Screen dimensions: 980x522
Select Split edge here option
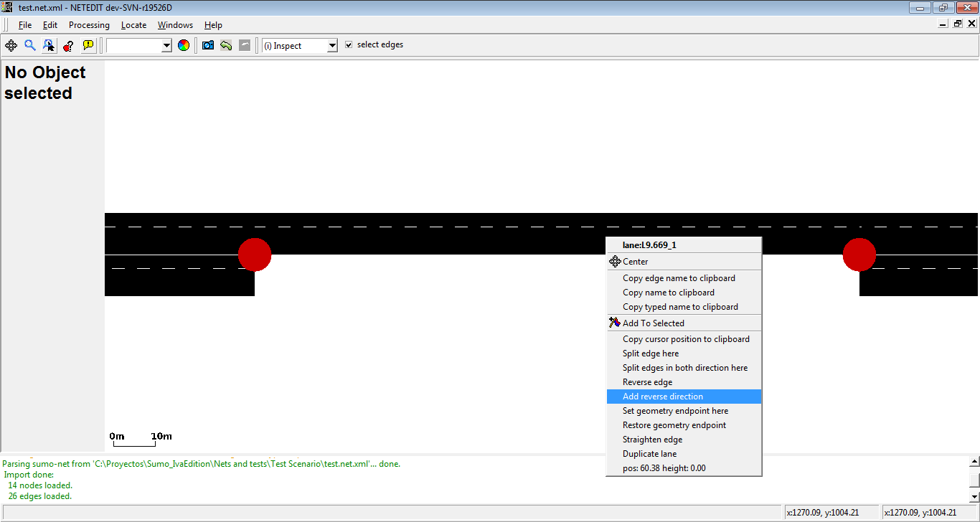coord(650,353)
